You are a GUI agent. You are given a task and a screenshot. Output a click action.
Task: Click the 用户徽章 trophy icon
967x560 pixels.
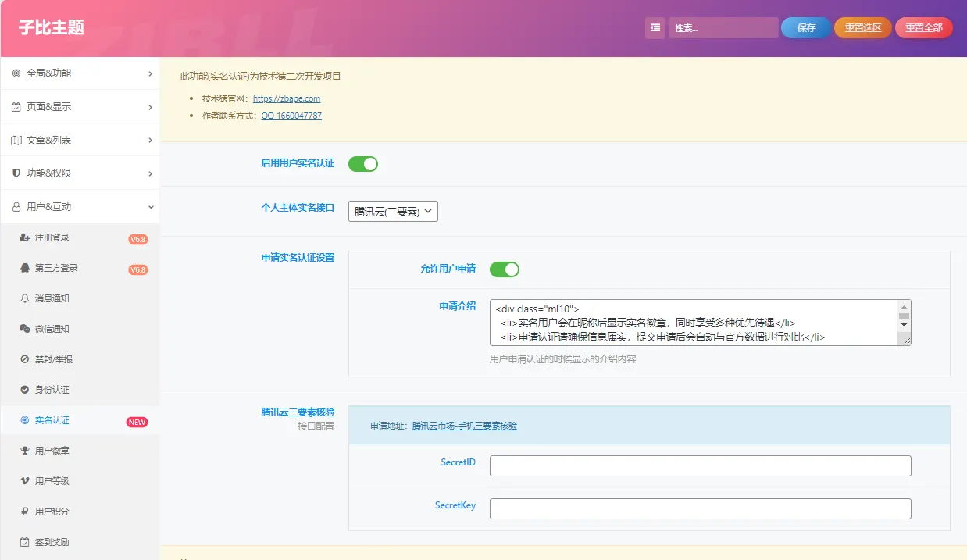pos(25,451)
